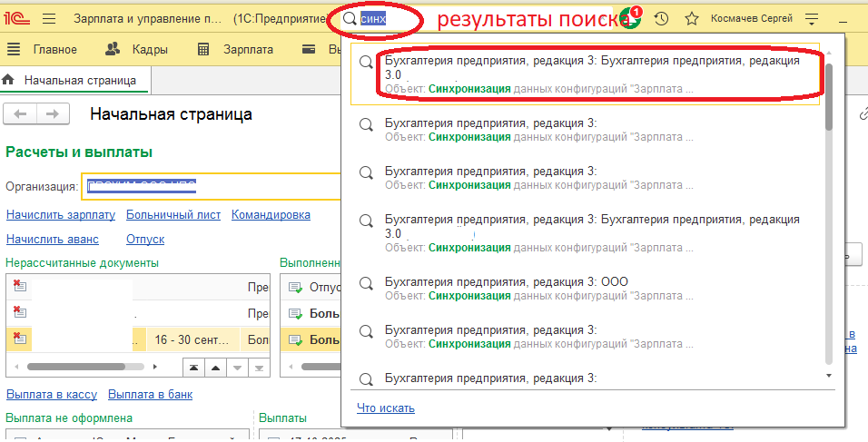Screen dimensions: 868x442
Task: Click the Кадры people icon
Action: tap(113, 49)
